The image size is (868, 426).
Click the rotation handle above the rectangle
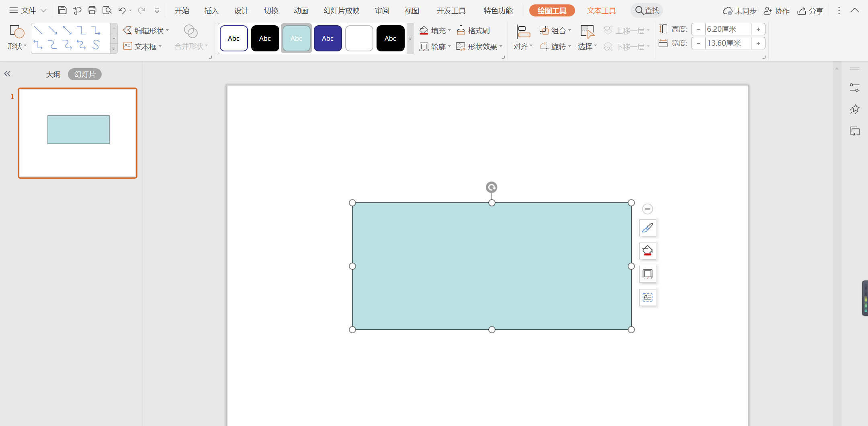point(491,187)
